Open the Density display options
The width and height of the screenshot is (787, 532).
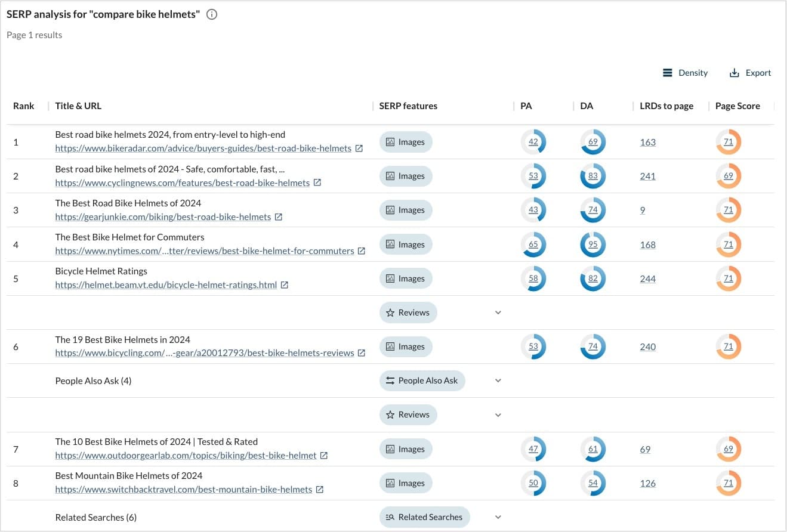pyautogui.click(x=685, y=73)
